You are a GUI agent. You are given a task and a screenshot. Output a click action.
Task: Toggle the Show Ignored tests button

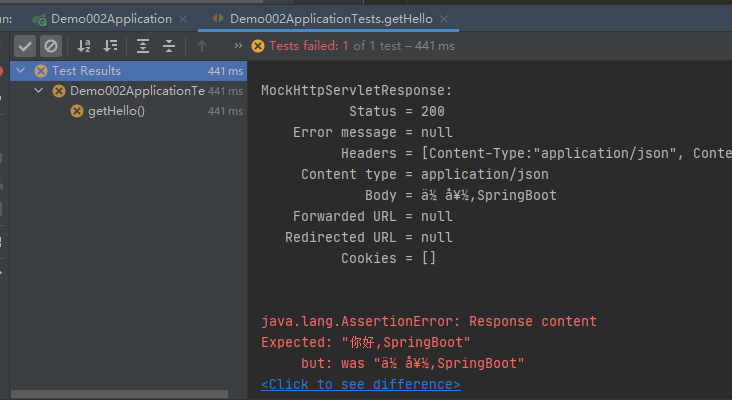click(x=50, y=46)
